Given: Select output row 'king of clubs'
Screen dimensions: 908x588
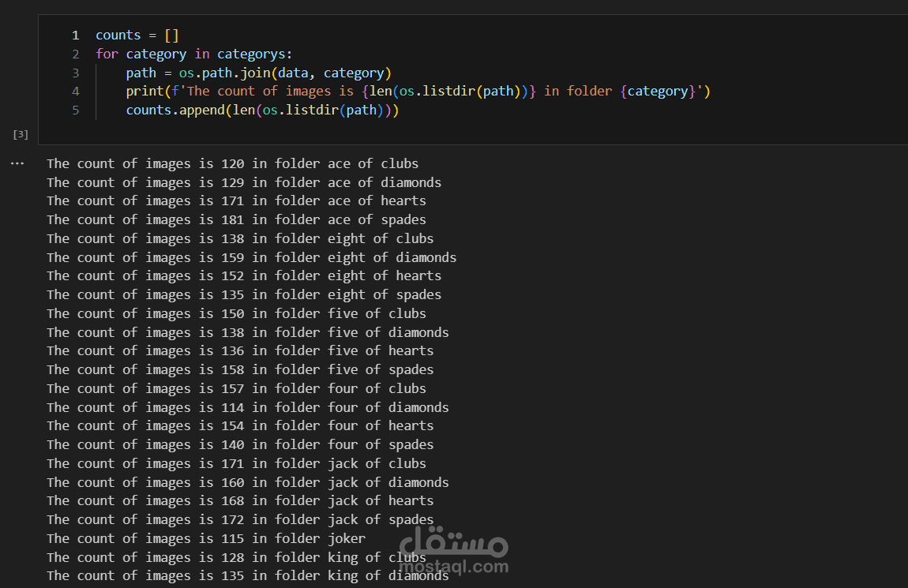Looking at the screenshot, I should (x=237, y=557).
